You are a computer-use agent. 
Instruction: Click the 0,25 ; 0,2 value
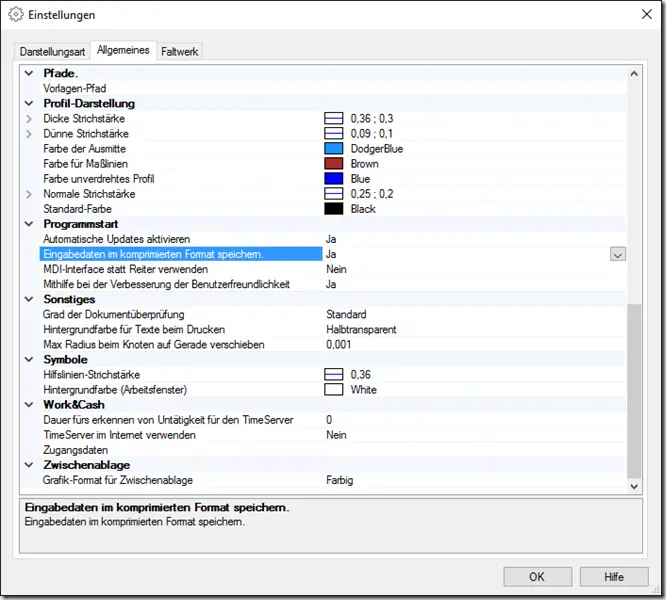point(372,194)
